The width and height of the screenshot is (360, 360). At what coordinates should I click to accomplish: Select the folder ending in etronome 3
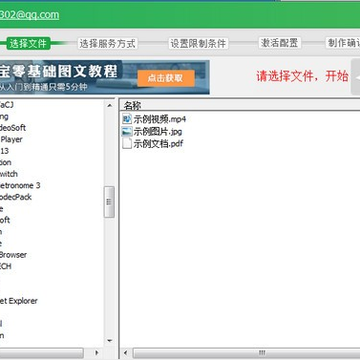20,185
